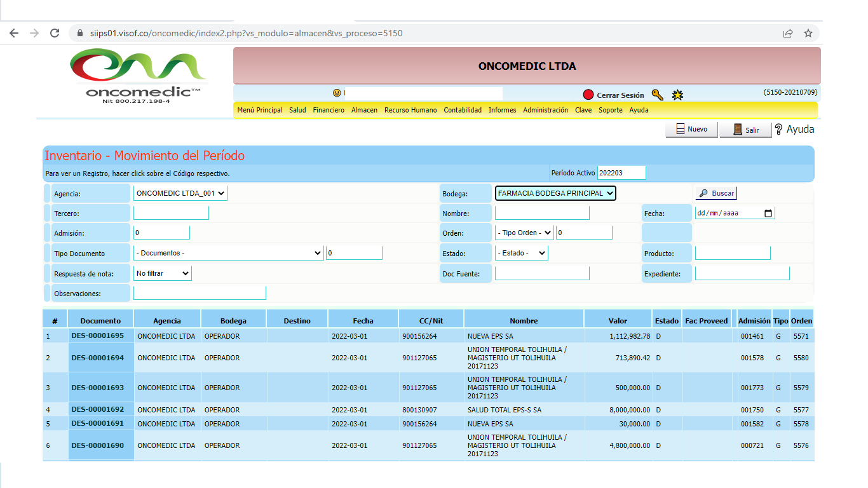This screenshot has width=868, height=488.
Task: Click the smiley face user icon
Action: pos(337,93)
